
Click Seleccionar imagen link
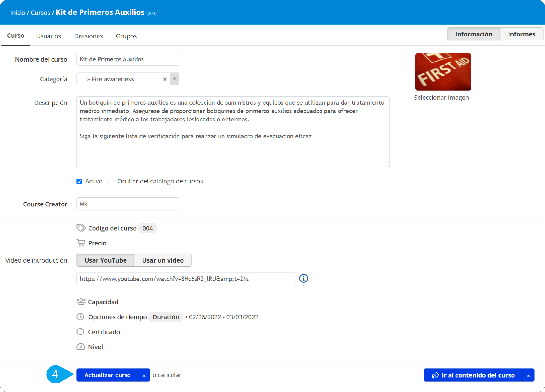pos(442,97)
